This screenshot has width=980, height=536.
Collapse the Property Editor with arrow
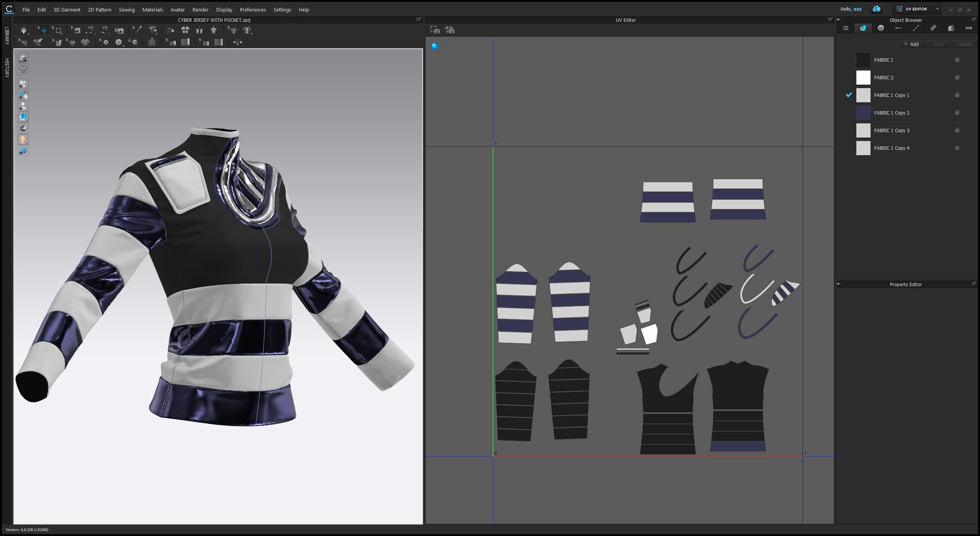tap(838, 284)
